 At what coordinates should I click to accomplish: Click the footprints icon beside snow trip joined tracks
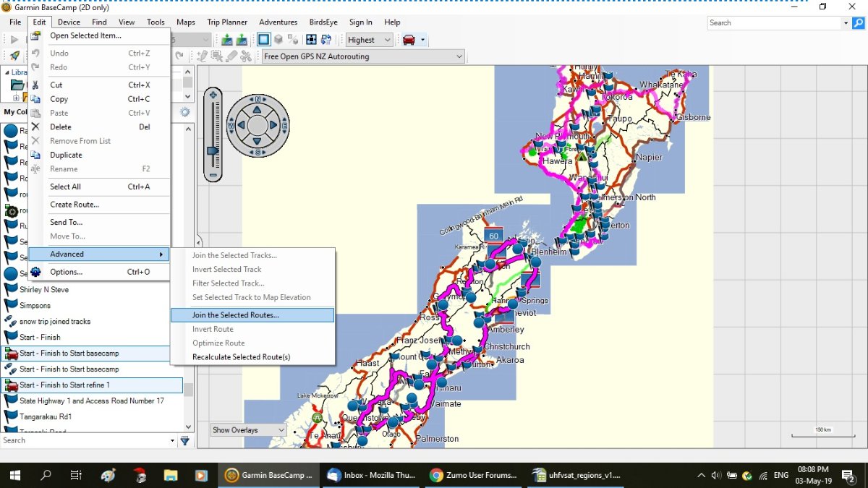pyautogui.click(x=11, y=322)
